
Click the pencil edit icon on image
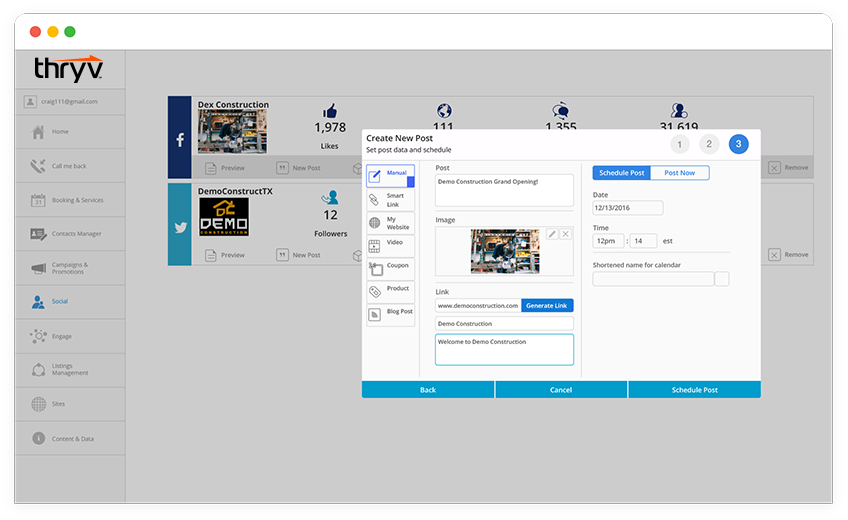coord(552,234)
